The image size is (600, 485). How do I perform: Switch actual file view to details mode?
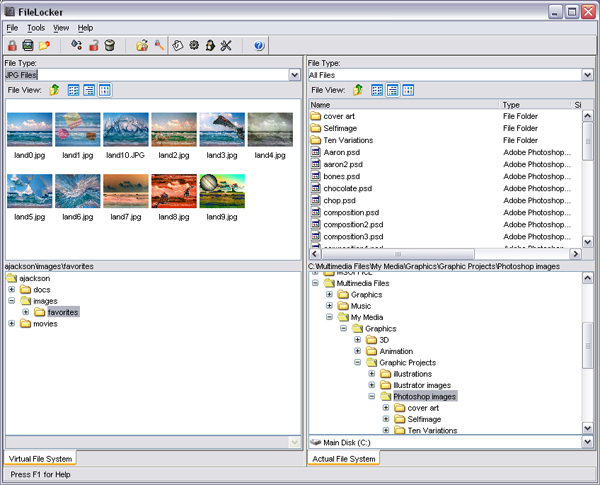pyautogui.click(x=393, y=90)
